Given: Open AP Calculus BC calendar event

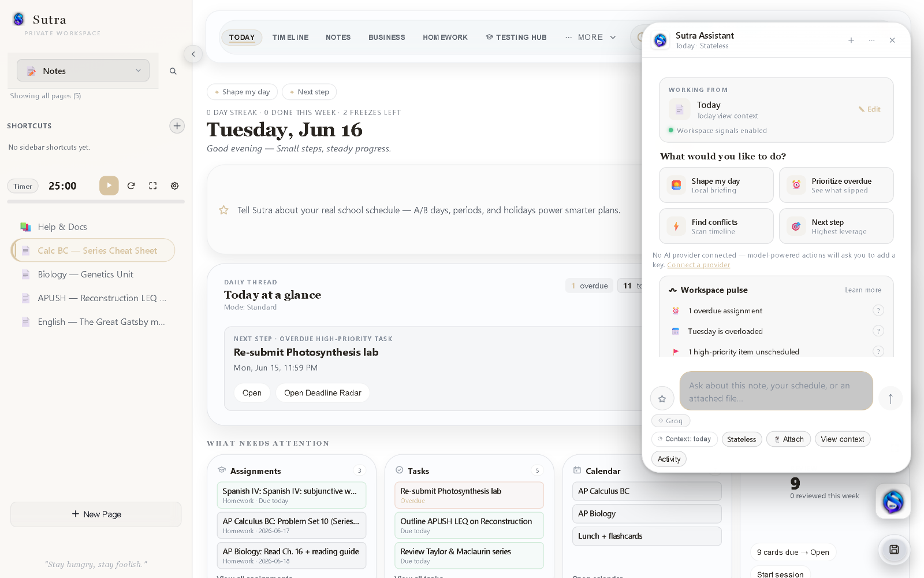Looking at the screenshot, I should click(647, 491).
